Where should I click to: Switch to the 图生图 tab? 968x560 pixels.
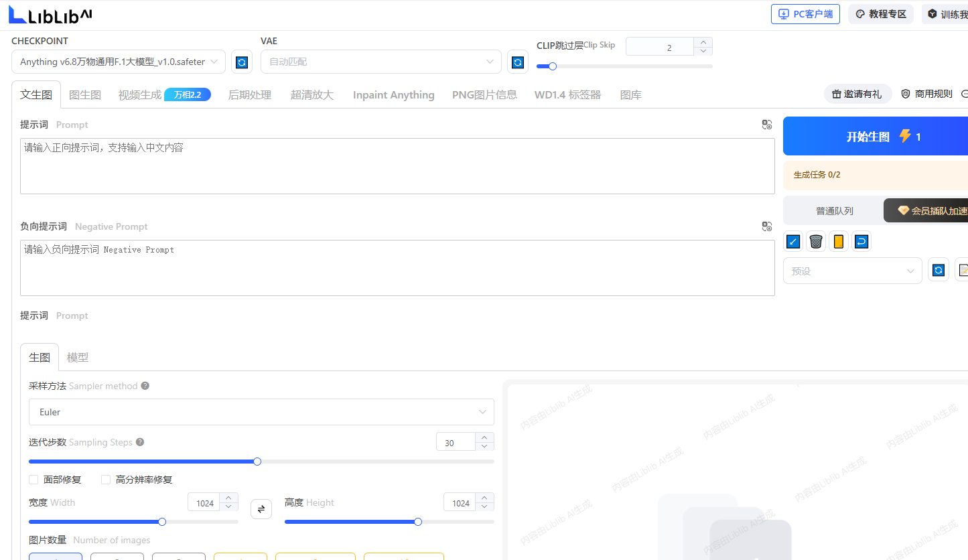click(85, 95)
